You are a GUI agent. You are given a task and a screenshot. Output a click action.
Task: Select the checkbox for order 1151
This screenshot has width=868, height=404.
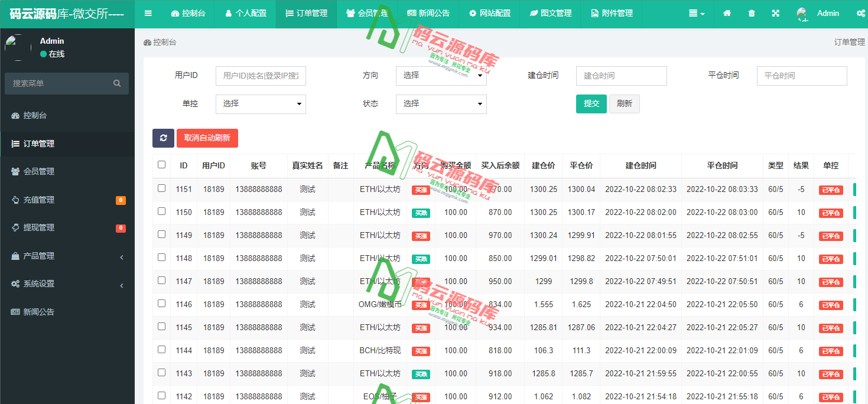161,189
